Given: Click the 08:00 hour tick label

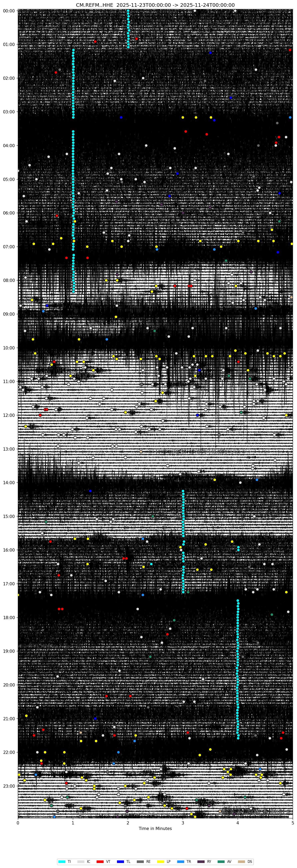Looking at the screenshot, I should point(8,280).
